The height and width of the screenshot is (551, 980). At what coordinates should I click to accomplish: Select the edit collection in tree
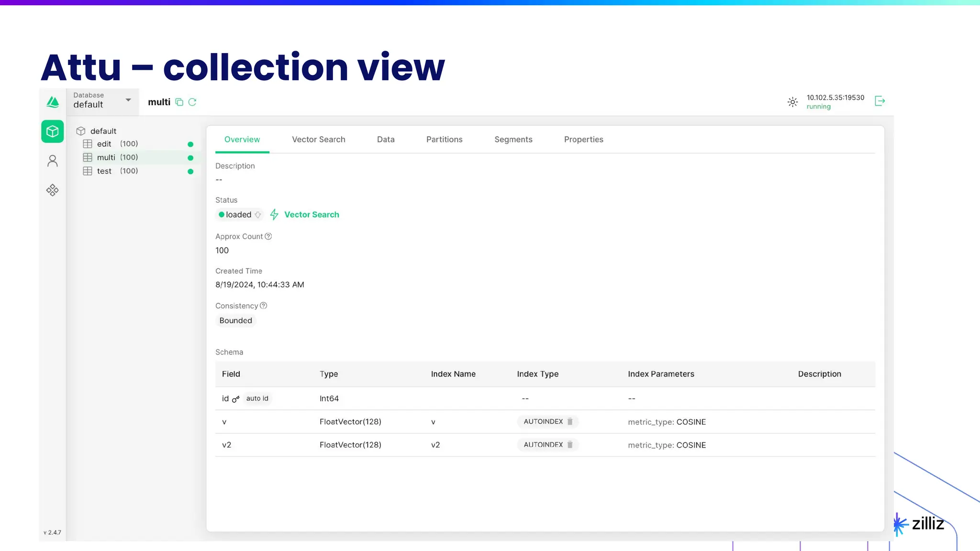104,144
